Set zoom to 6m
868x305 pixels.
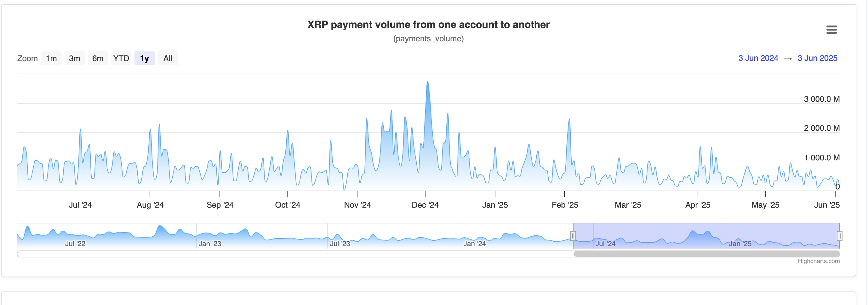click(98, 58)
